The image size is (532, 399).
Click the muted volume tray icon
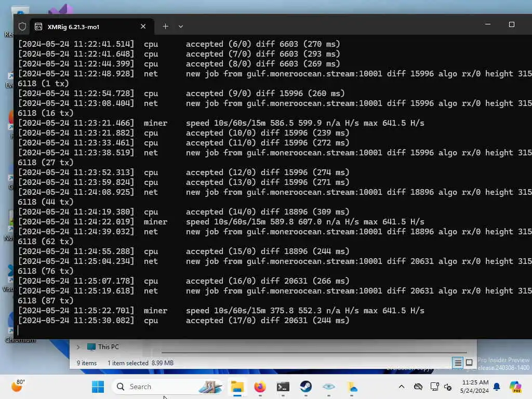(448, 387)
